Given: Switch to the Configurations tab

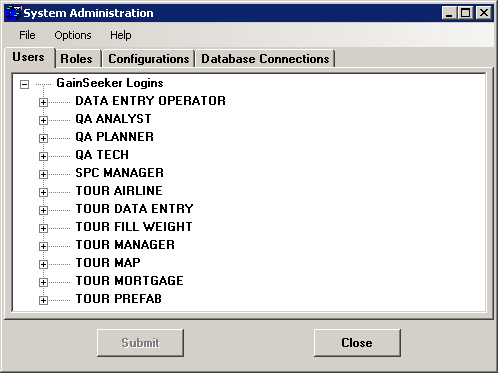Looking at the screenshot, I should 149,59.
